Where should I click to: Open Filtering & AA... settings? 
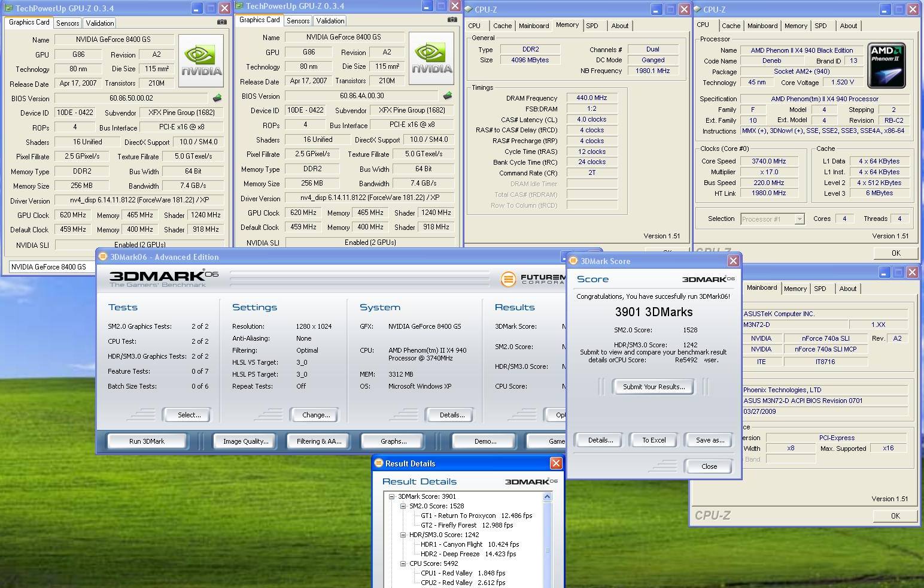pos(319,441)
